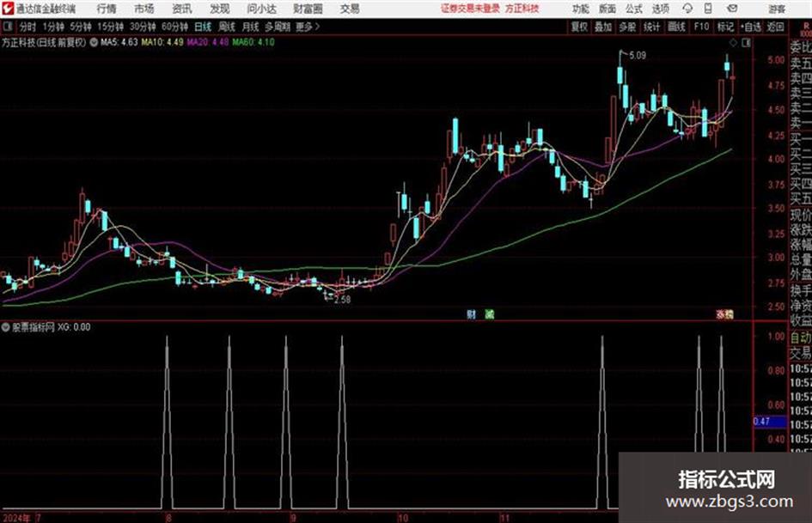The width and height of the screenshot is (812, 523).
Task: Open the customer service headset icon
Action: pyautogui.click(x=687, y=9)
